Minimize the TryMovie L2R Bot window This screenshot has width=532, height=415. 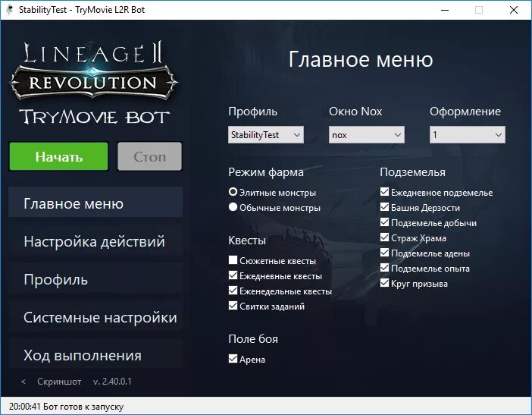pyautogui.click(x=445, y=10)
